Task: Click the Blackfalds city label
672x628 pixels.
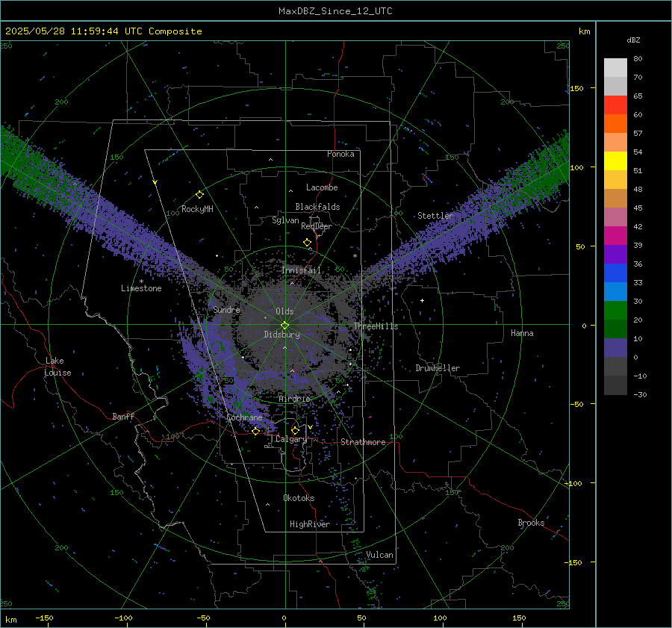Action: click(x=317, y=207)
